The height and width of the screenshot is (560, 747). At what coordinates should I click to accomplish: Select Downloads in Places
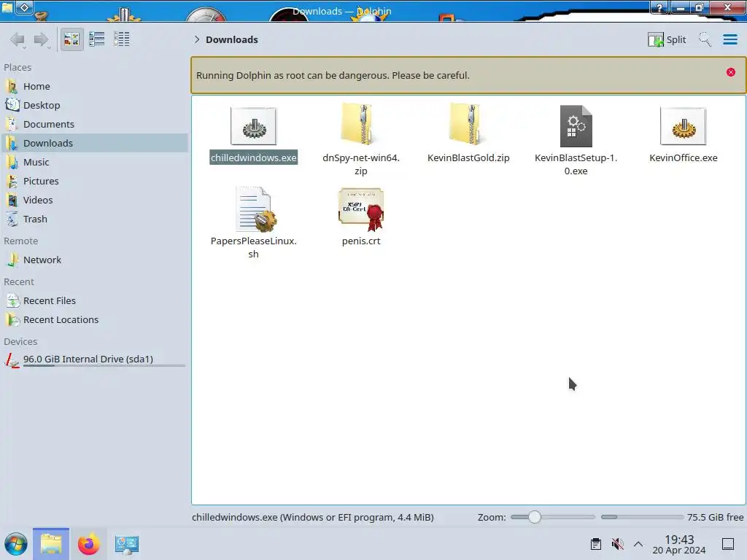94,144
